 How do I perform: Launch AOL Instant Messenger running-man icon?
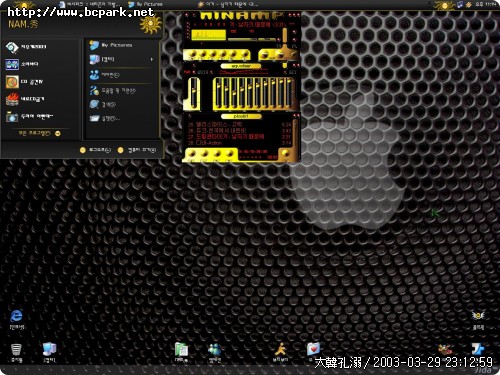coord(280,352)
